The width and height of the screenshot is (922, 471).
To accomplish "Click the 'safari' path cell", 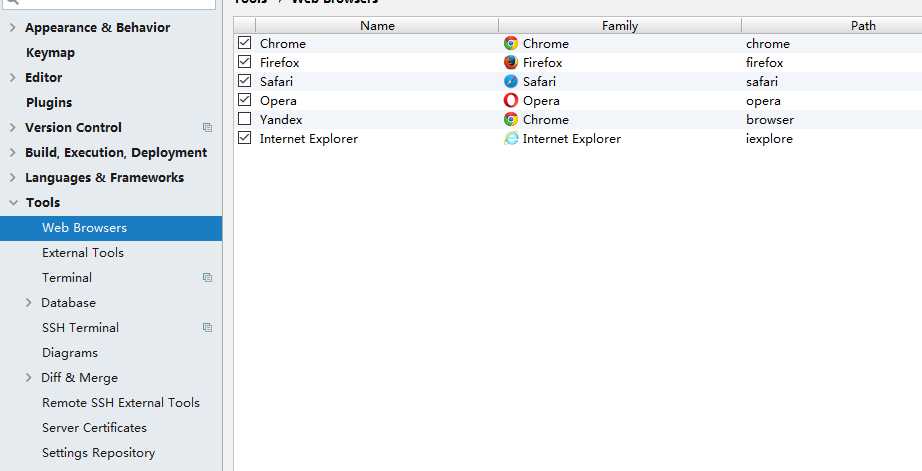I will pos(831,81).
